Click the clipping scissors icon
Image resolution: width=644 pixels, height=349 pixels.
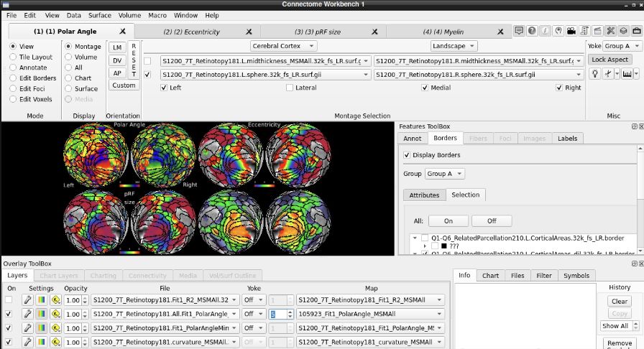[608, 74]
